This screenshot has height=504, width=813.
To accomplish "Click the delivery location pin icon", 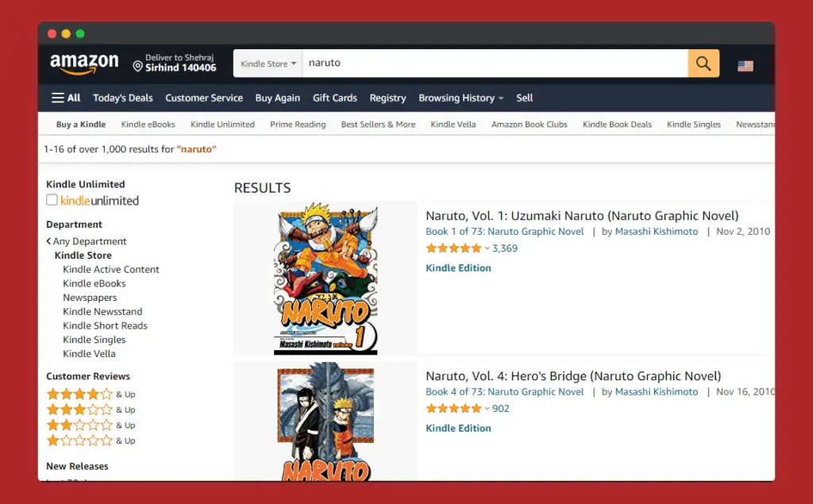I will pyautogui.click(x=137, y=67).
